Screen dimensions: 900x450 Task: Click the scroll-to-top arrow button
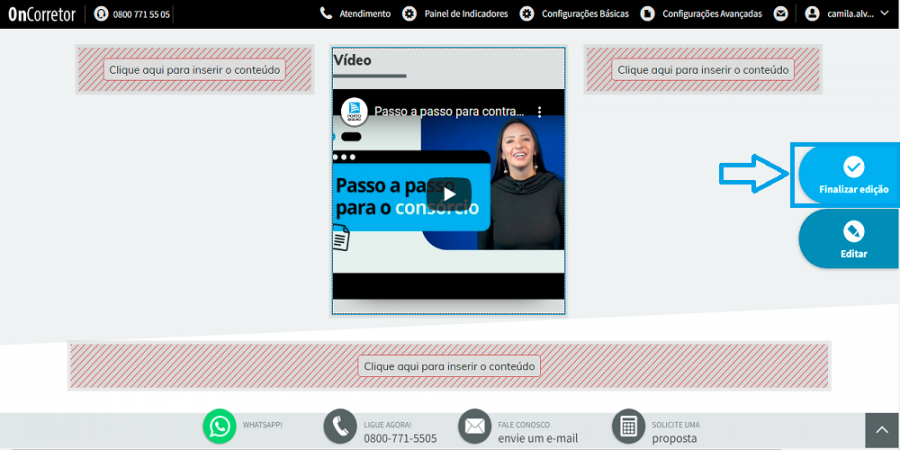tap(882, 430)
